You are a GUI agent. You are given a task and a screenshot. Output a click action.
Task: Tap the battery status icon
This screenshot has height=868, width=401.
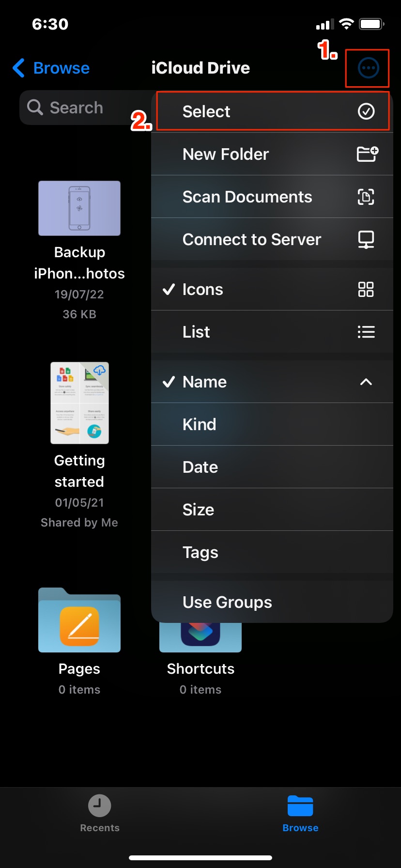(372, 24)
